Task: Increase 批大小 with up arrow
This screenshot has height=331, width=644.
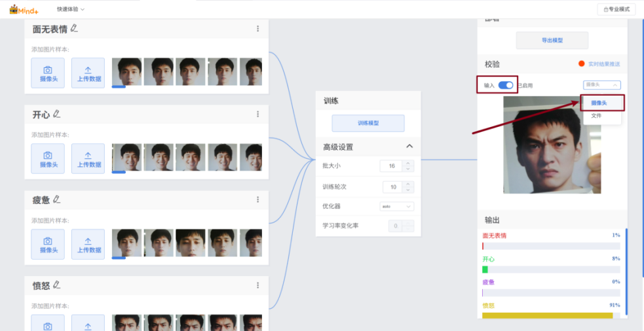Action: click(408, 164)
